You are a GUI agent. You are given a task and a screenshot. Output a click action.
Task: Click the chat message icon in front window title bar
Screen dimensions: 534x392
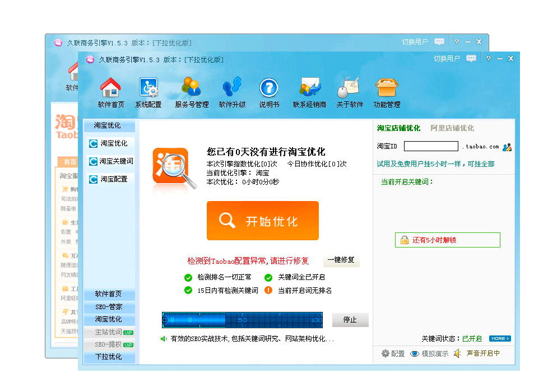471,59
